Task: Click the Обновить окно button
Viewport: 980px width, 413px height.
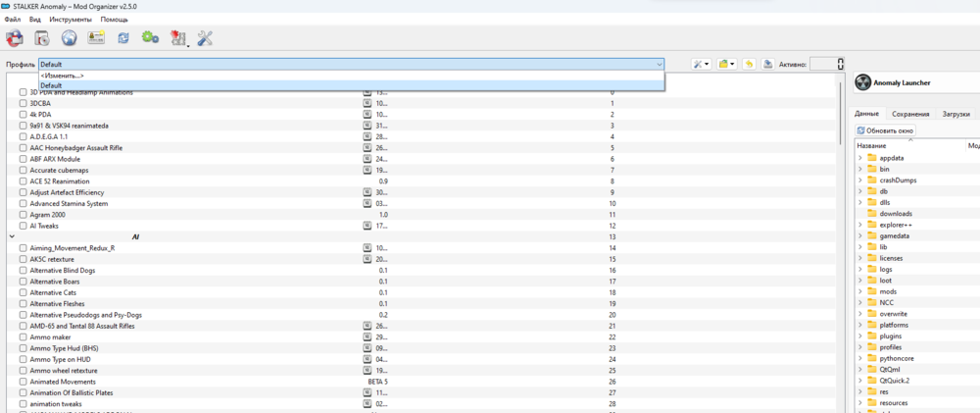Action: click(x=886, y=130)
